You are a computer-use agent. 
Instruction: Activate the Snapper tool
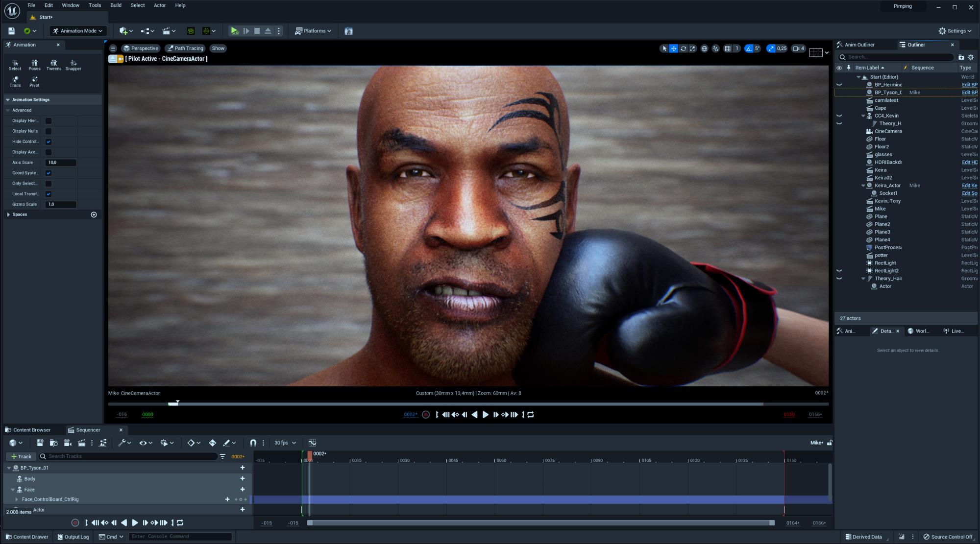pyautogui.click(x=73, y=65)
